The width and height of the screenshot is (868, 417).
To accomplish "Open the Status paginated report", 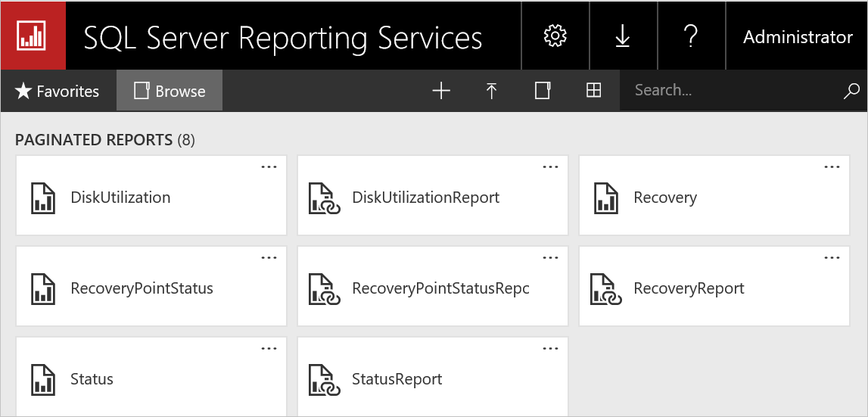I will pyautogui.click(x=92, y=379).
